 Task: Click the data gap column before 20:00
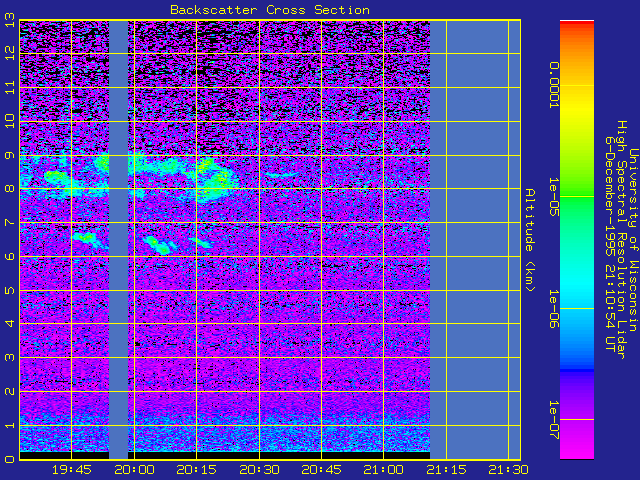click(x=118, y=240)
